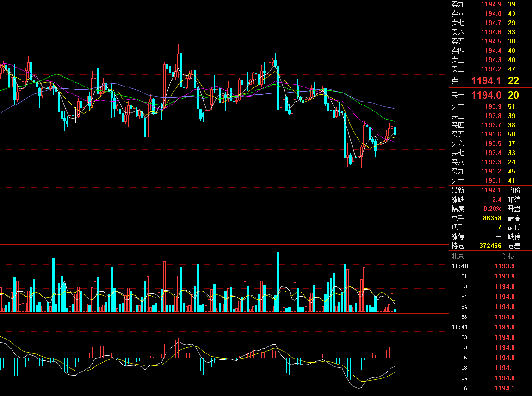Select the 总手 total volume 86358

492,218
